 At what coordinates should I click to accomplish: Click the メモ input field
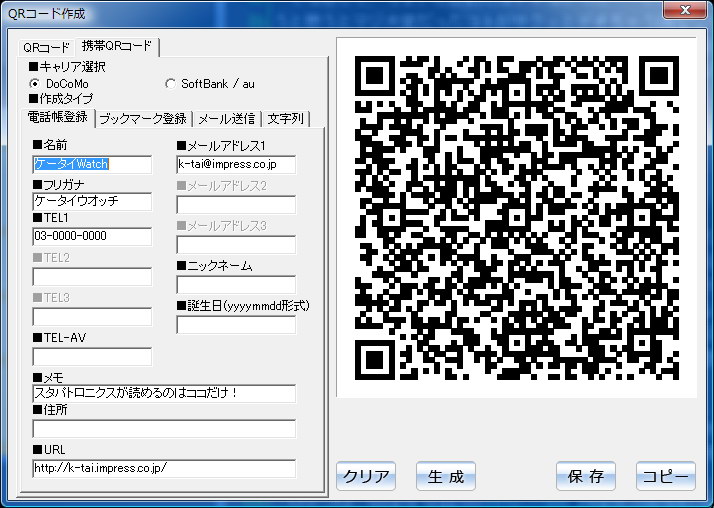(x=164, y=393)
